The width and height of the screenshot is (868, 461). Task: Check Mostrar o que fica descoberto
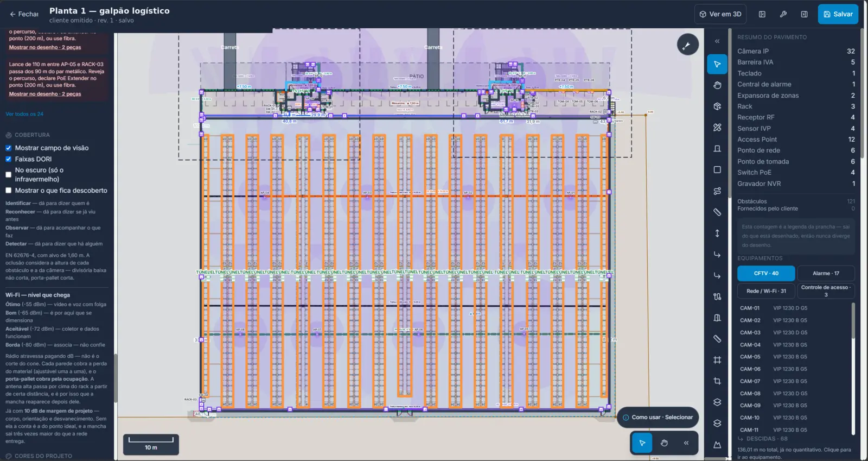pyautogui.click(x=9, y=191)
